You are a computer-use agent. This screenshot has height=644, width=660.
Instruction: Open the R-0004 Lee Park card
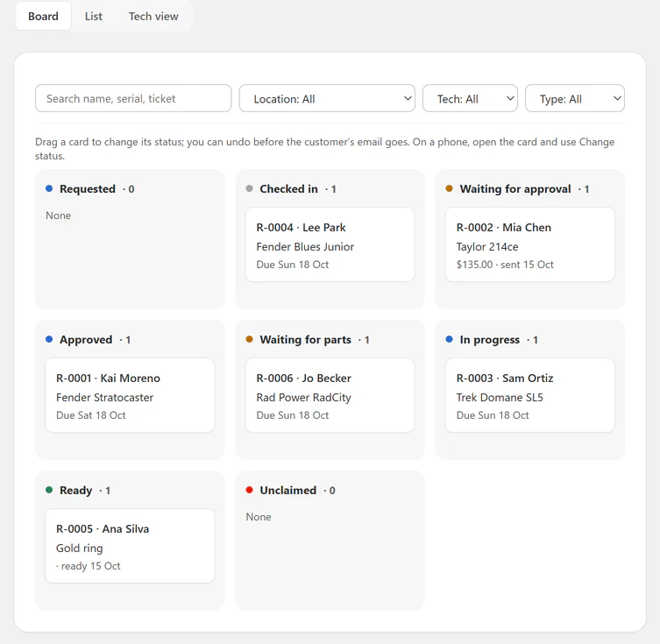(x=330, y=244)
